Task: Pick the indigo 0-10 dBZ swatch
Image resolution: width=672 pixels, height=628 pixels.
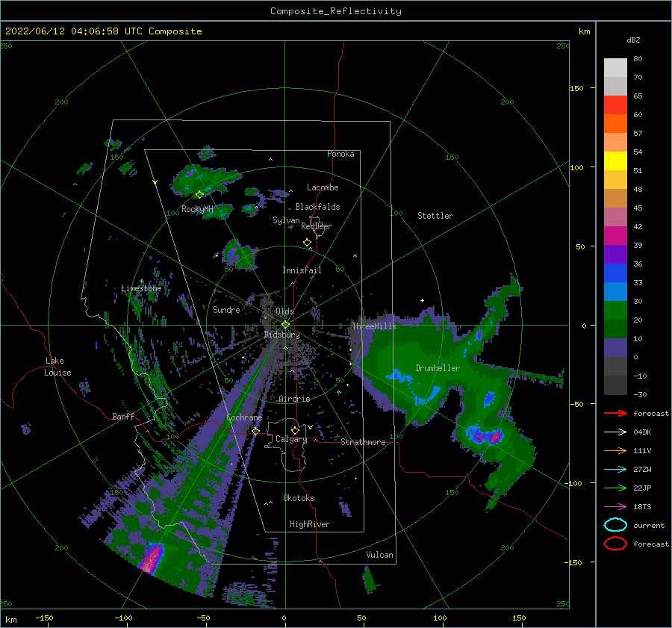Action: 615,347
